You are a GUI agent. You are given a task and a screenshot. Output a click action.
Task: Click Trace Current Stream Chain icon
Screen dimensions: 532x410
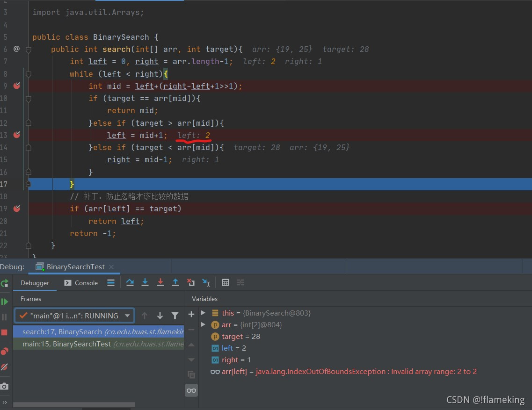240,282
